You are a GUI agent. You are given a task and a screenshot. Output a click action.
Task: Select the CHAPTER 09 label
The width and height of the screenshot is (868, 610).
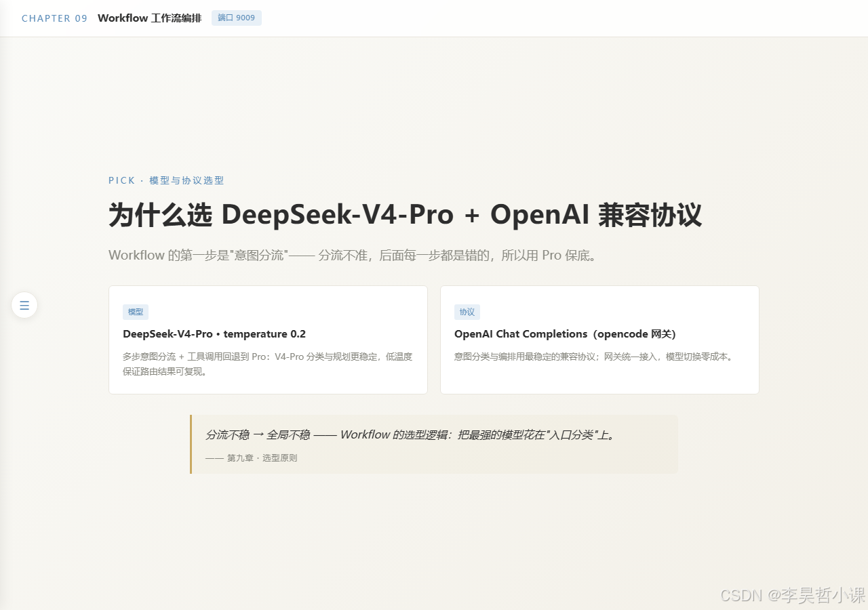(55, 18)
